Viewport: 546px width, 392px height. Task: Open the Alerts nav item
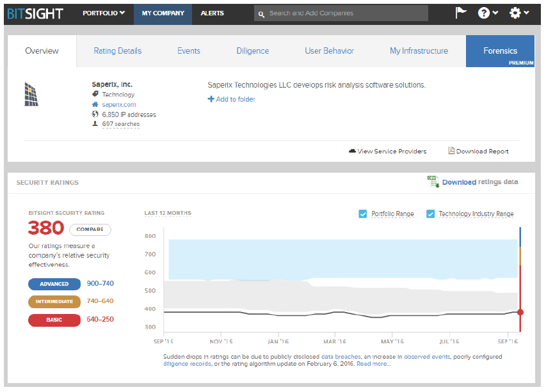[212, 13]
